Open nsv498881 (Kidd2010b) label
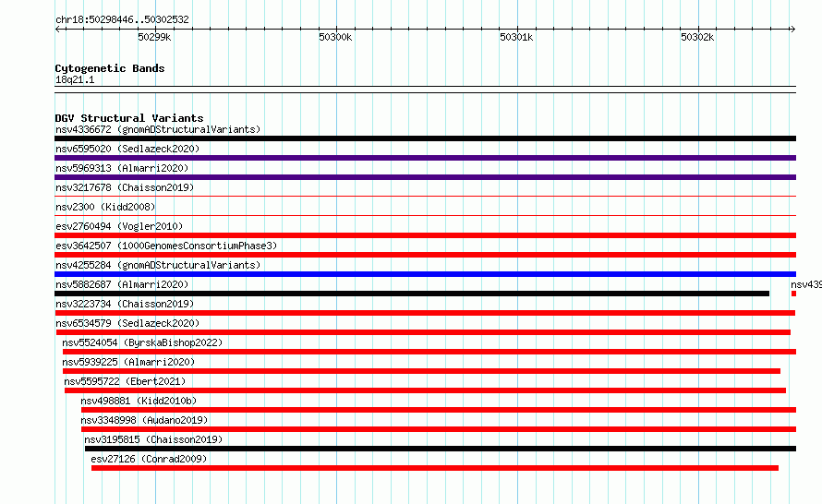The height and width of the screenshot is (504, 822). click(x=139, y=401)
